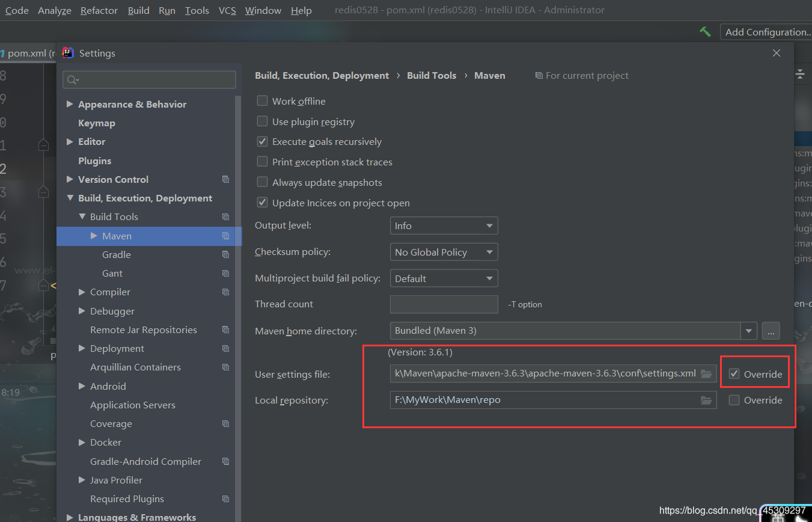
Task: Select Application Servers settings
Action: [133, 405]
